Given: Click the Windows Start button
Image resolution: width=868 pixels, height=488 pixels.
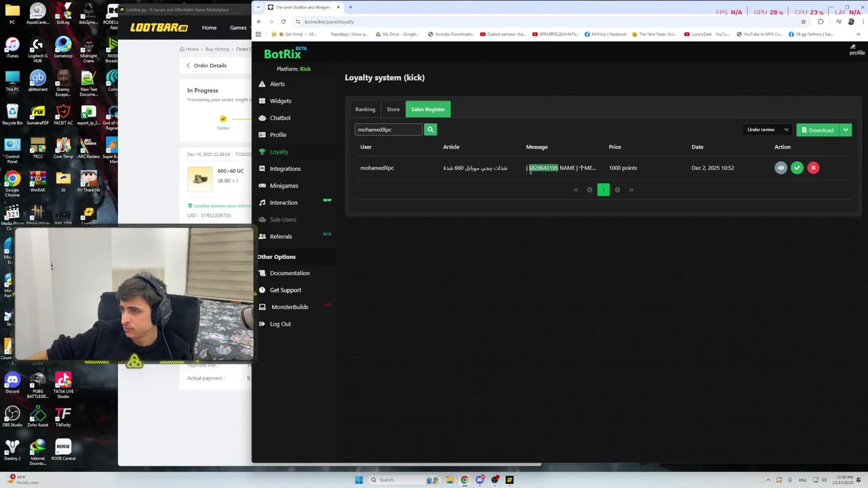Looking at the screenshot, I should tap(359, 480).
